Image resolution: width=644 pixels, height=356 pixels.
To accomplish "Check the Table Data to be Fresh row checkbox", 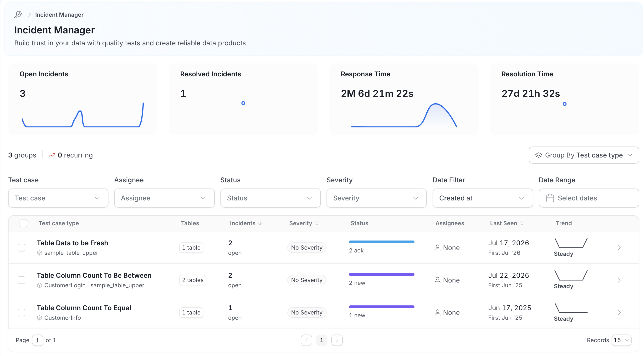I will (x=21, y=248).
